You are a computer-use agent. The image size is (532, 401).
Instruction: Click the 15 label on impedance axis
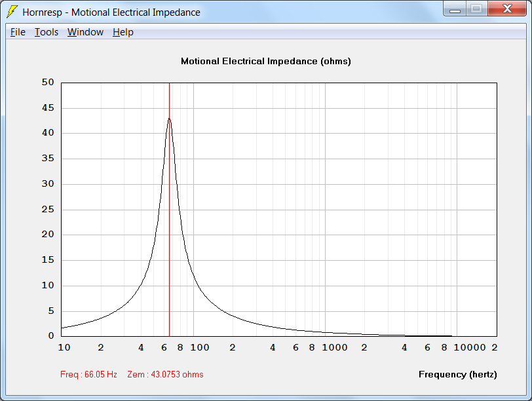tap(48, 260)
